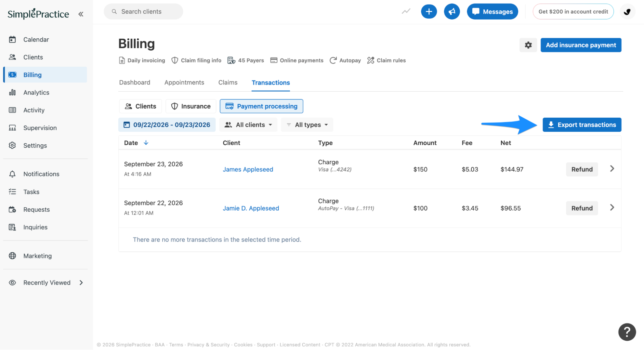Image resolution: width=644 pixels, height=350 pixels.
Task: Open James Appleseed client link
Action: point(248,170)
